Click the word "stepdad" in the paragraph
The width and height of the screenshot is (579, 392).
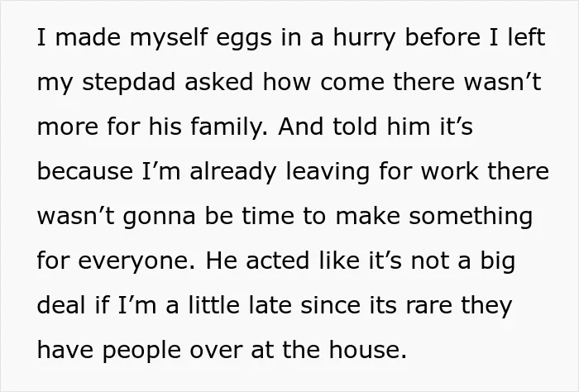pyautogui.click(x=128, y=83)
